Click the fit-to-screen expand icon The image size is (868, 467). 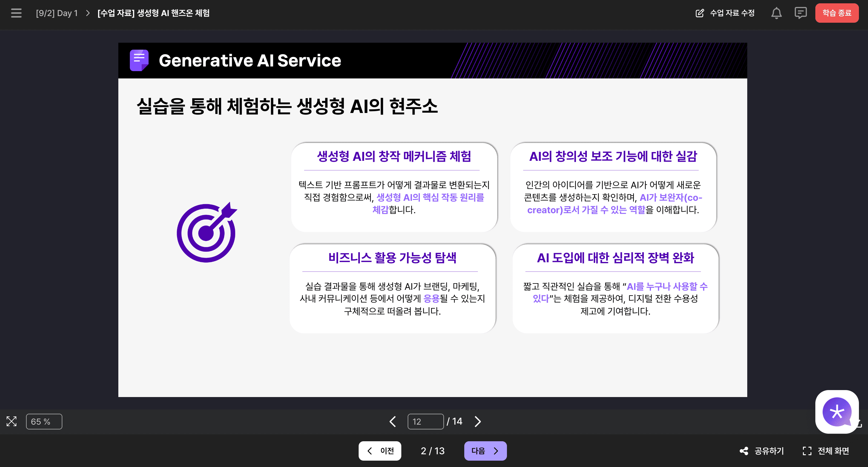[12, 421]
